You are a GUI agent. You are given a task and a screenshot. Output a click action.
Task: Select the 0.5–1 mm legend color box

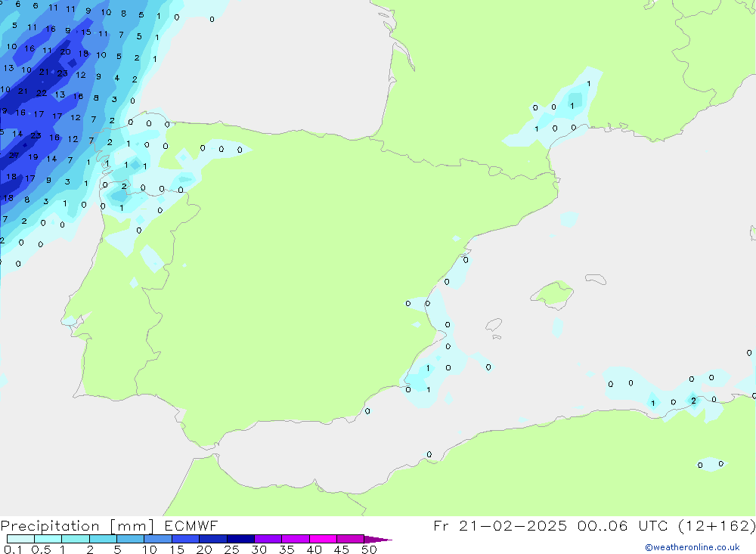48,539
